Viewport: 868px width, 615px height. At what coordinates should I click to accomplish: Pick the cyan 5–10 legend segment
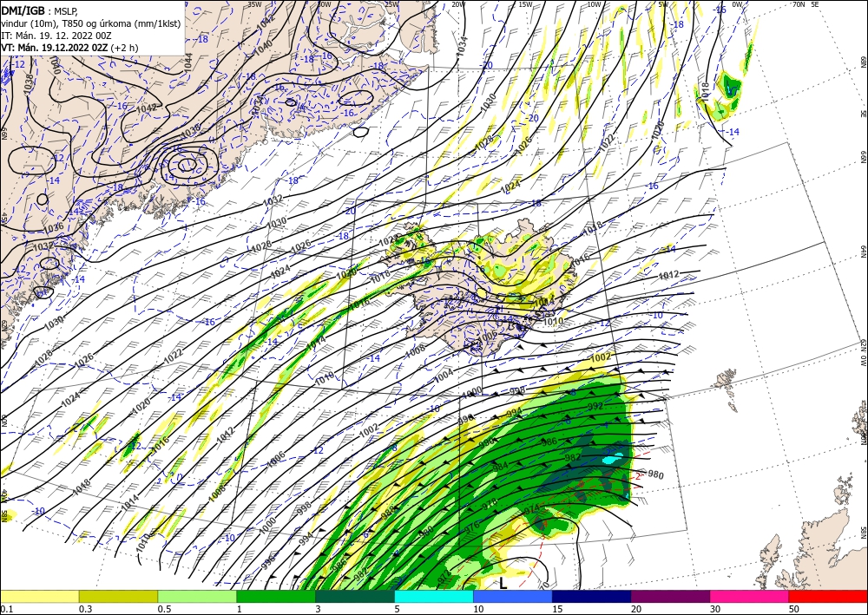(x=433, y=596)
